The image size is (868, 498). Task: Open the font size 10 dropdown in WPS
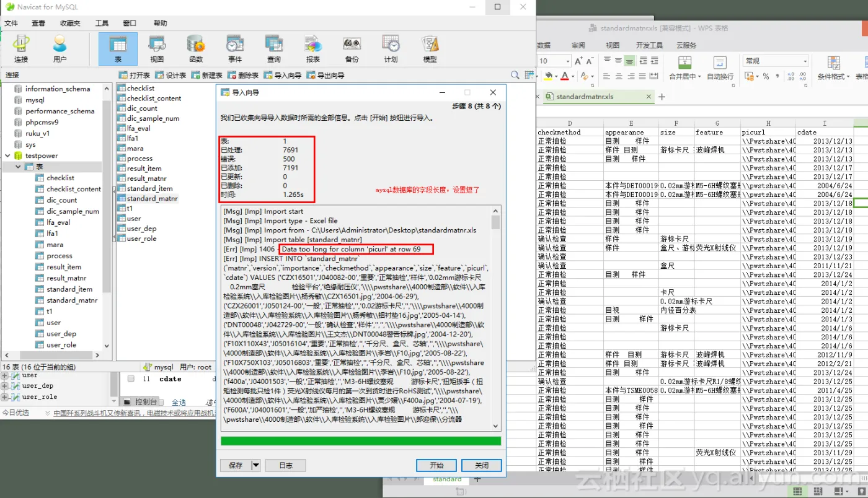tap(567, 61)
